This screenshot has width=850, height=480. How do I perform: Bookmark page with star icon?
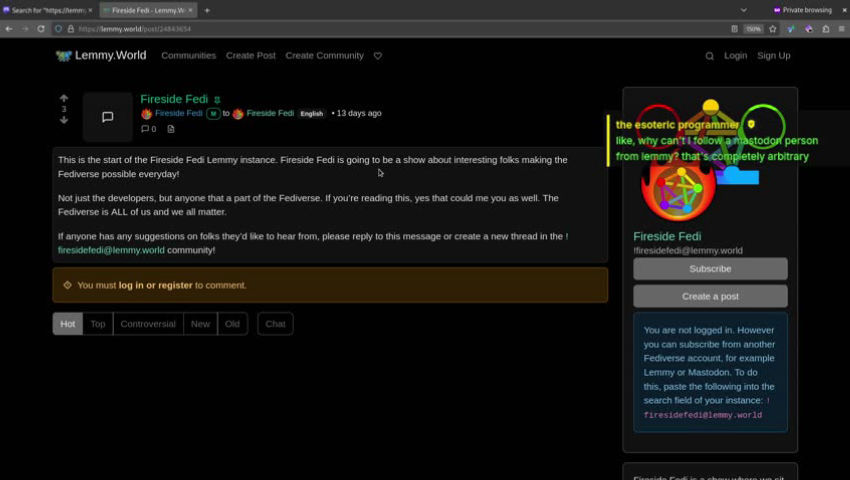[772, 29]
